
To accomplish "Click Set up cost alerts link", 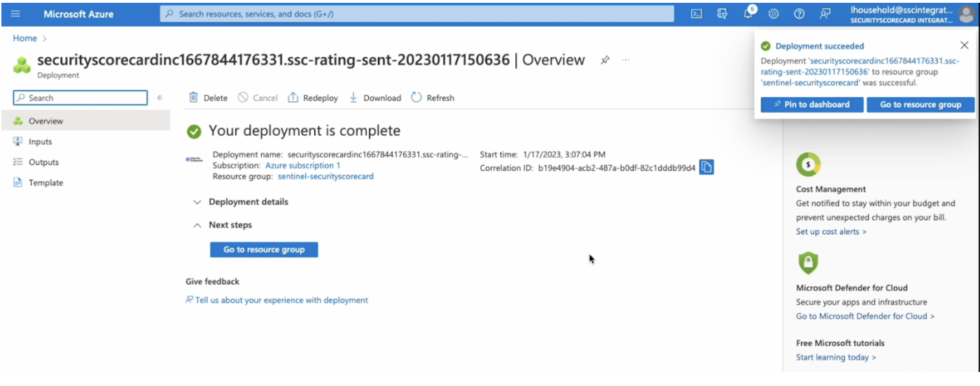I will (x=831, y=231).
